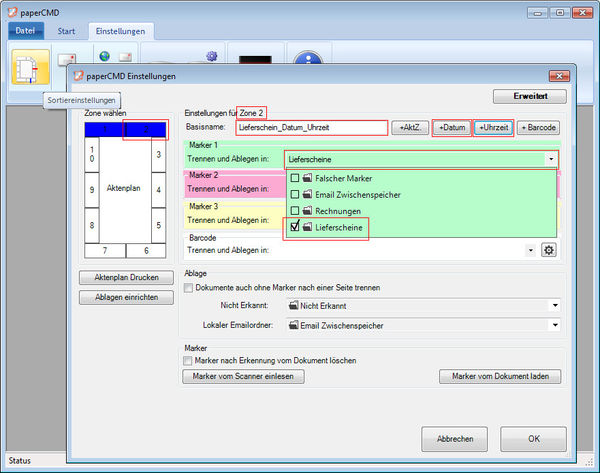Open the Sortiereinstellungen ribbon icon
The height and width of the screenshot is (473, 600).
30,67
